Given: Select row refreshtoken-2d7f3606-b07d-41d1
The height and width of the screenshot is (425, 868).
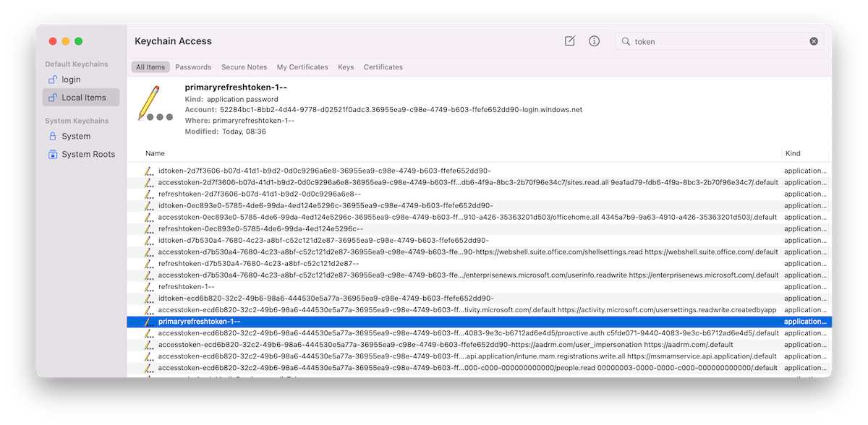Looking at the screenshot, I should tap(479, 194).
